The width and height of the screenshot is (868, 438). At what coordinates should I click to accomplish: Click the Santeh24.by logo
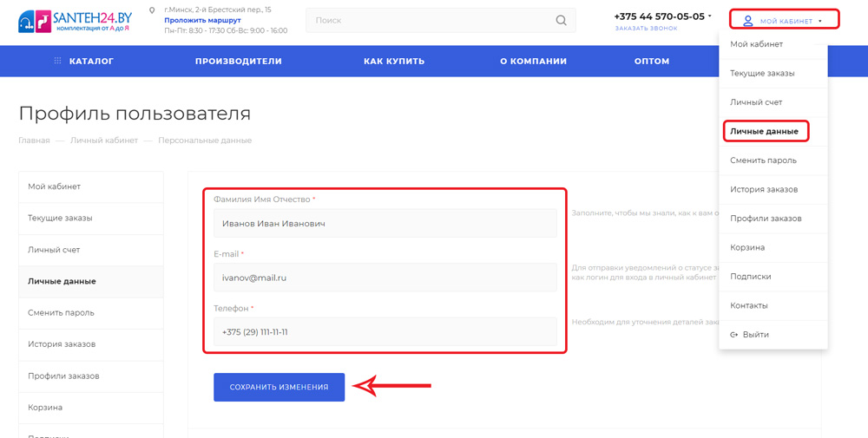76,21
